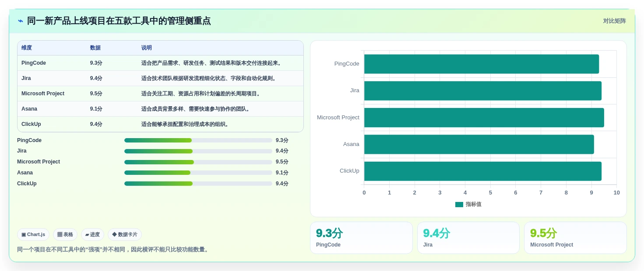Click the Asana bar in the chart
This screenshot has width=644, height=271.
click(x=479, y=144)
